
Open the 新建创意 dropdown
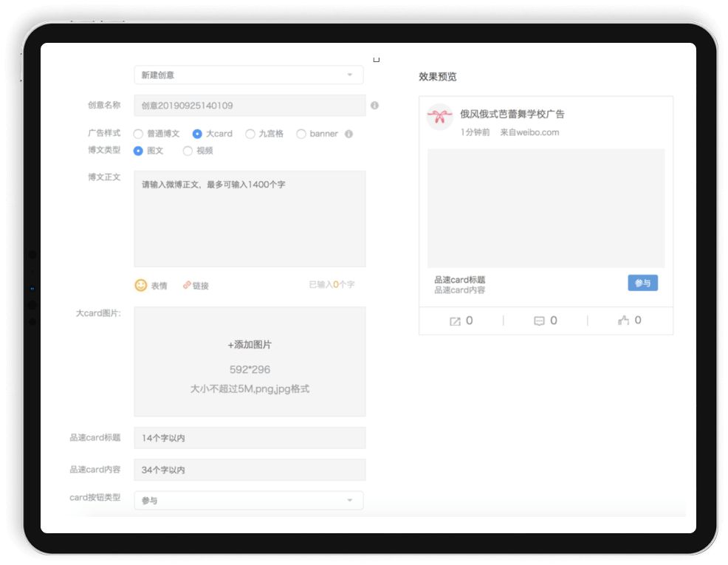[x=248, y=75]
